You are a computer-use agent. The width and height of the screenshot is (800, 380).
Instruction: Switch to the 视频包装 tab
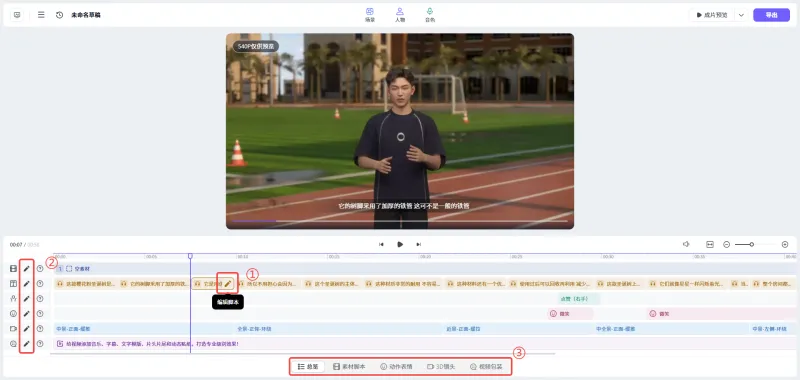coord(486,366)
